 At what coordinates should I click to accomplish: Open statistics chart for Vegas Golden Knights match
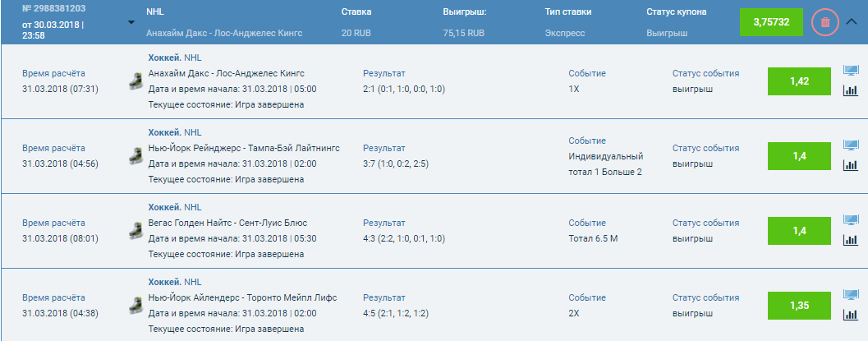click(x=851, y=239)
